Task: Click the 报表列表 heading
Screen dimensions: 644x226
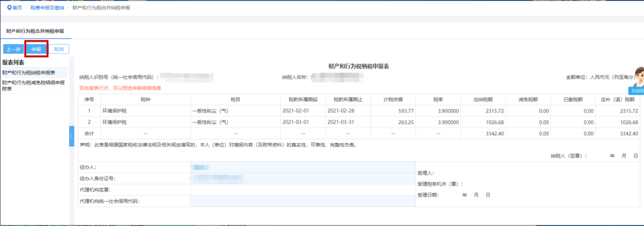Action: click(x=13, y=63)
